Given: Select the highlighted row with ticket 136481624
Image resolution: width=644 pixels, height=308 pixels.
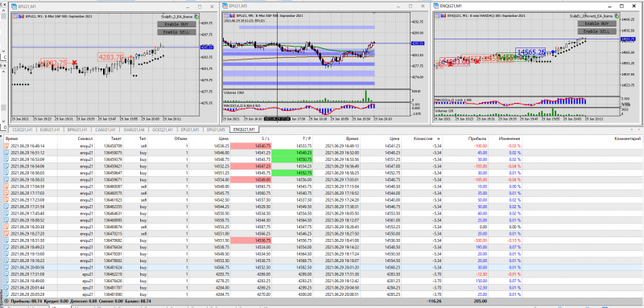Looking at the screenshot, I should click(322, 267).
